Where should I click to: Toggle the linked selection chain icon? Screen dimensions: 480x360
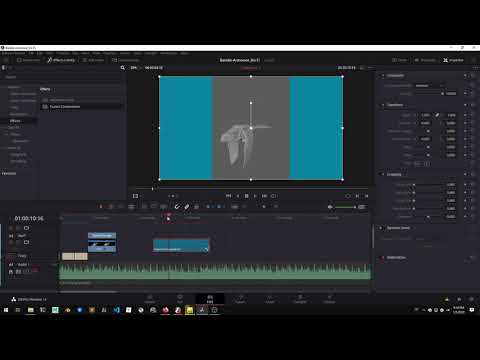click(187, 207)
